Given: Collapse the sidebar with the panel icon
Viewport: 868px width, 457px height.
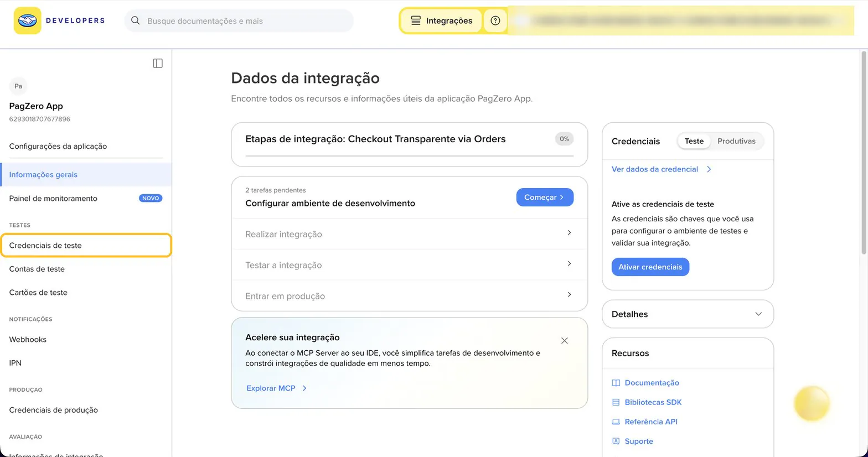Looking at the screenshot, I should point(158,64).
